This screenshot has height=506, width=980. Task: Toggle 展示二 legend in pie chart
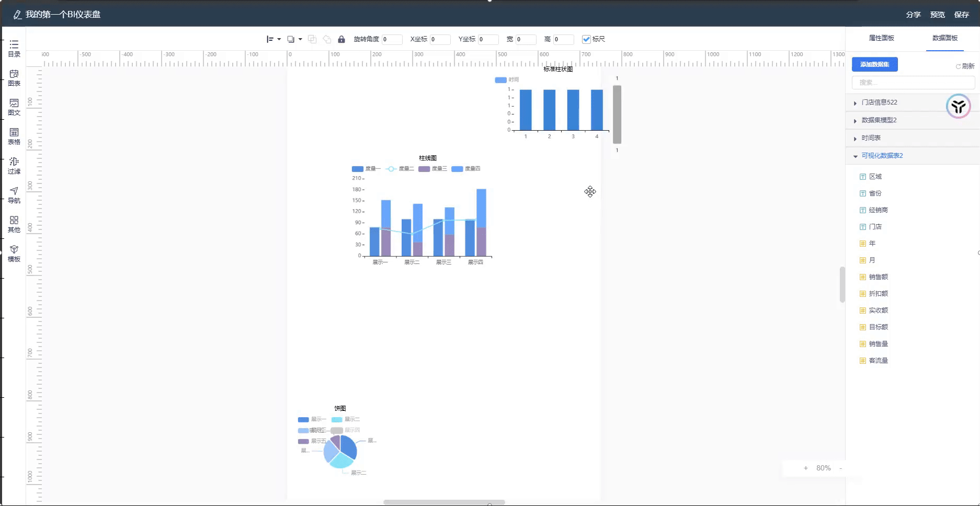click(346, 419)
